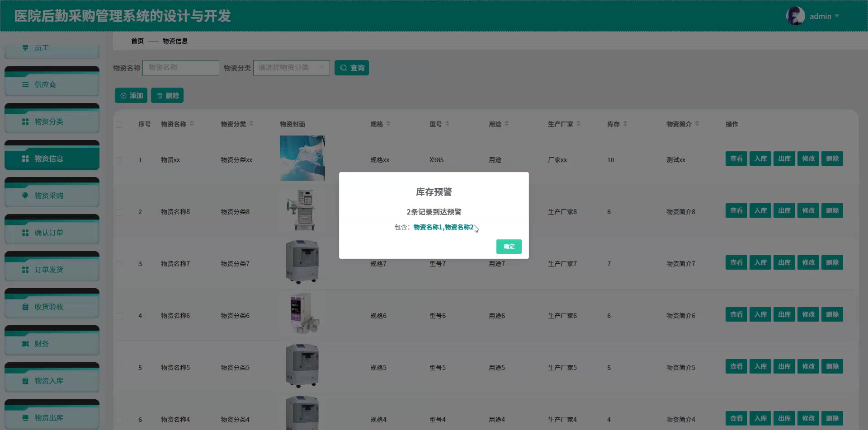868x430 pixels.
Task: Click the 物资入库 icon in sidebar
Action: point(25,381)
